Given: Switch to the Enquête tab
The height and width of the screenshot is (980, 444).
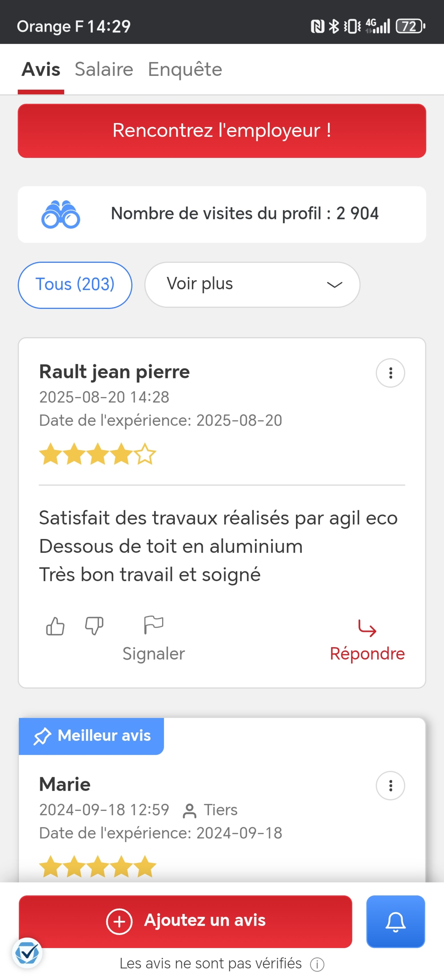Looking at the screenshot, I should [x=185, y=69].
